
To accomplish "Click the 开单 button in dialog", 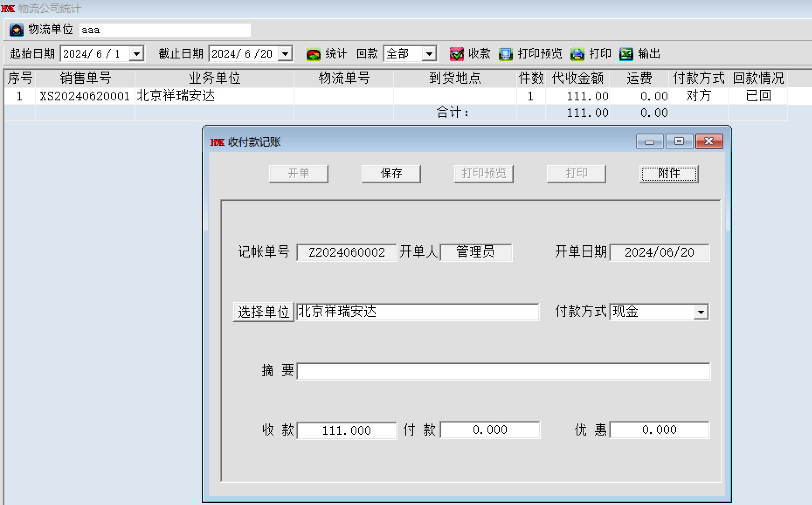I will tap(298, 173).
